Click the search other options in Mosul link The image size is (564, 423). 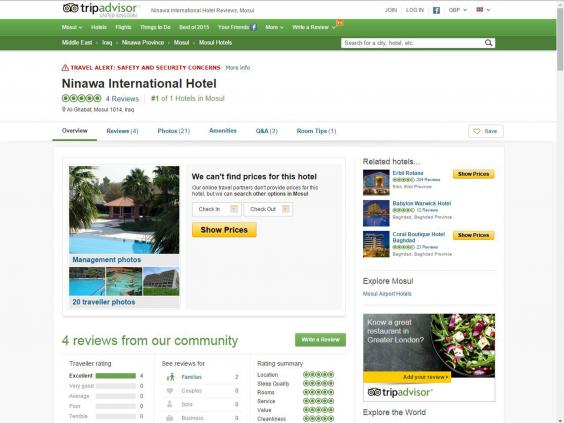(271, 194)
